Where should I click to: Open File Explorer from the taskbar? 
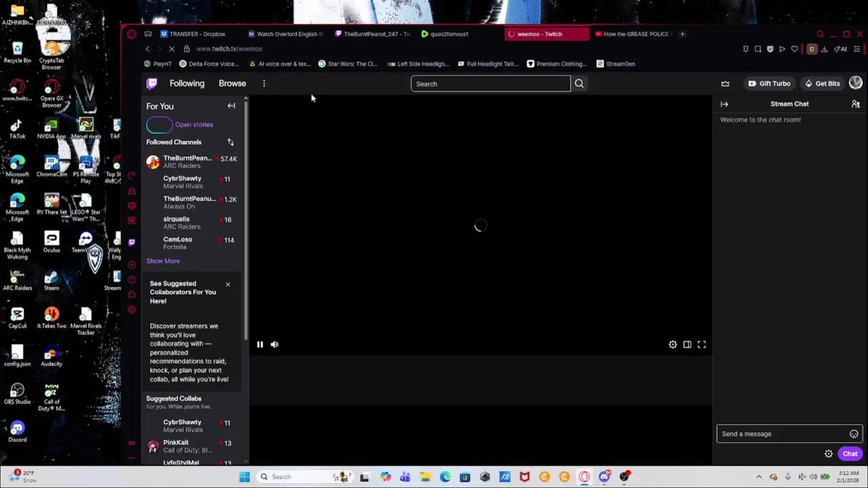click(x=425, y=476)
